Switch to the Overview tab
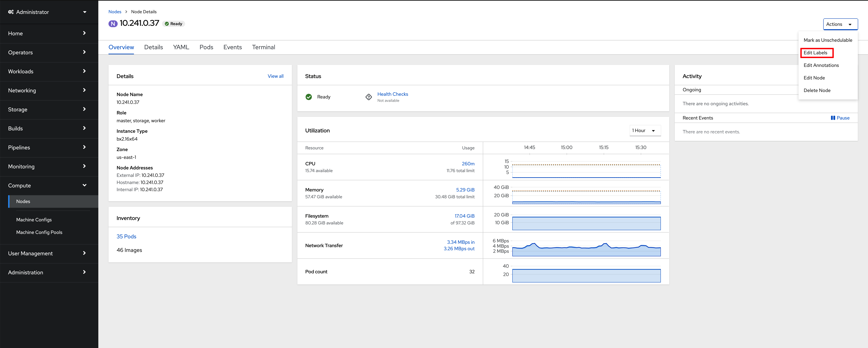Image resolution: width=868 pixels, height=348 pixels. tap(121, 47)
